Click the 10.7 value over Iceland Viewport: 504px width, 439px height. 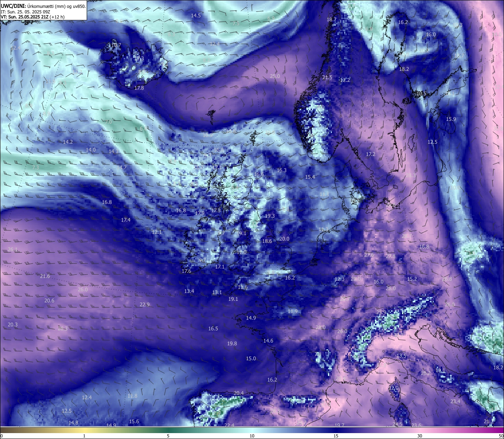116,45
